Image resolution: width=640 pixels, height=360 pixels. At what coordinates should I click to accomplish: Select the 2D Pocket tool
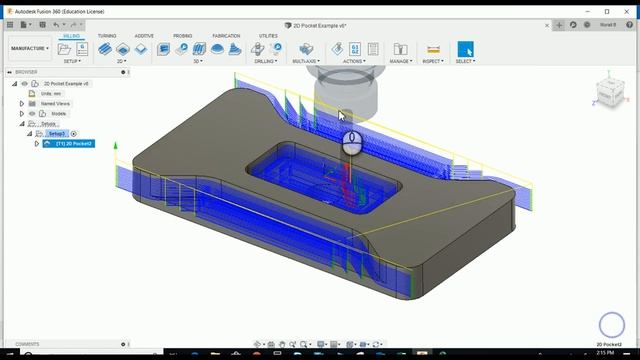[x=123, y=49]
